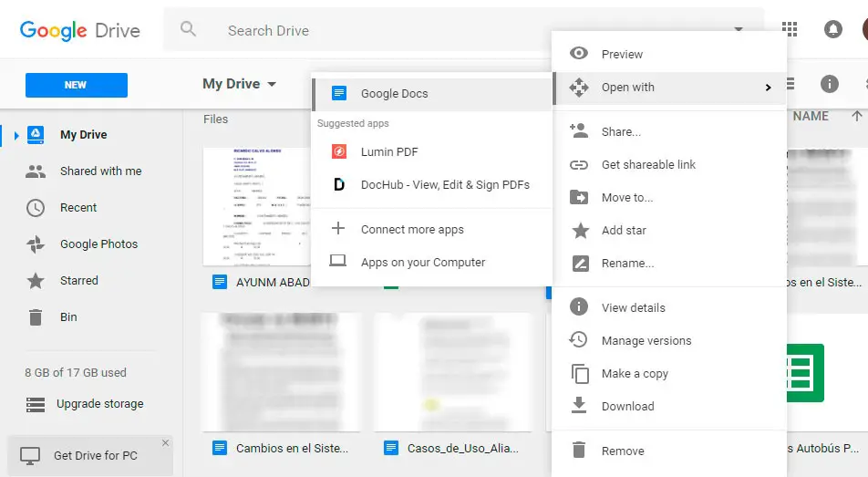Sort by NAME column header
Screen dimensions: 868x477
(x=811, y=117)
